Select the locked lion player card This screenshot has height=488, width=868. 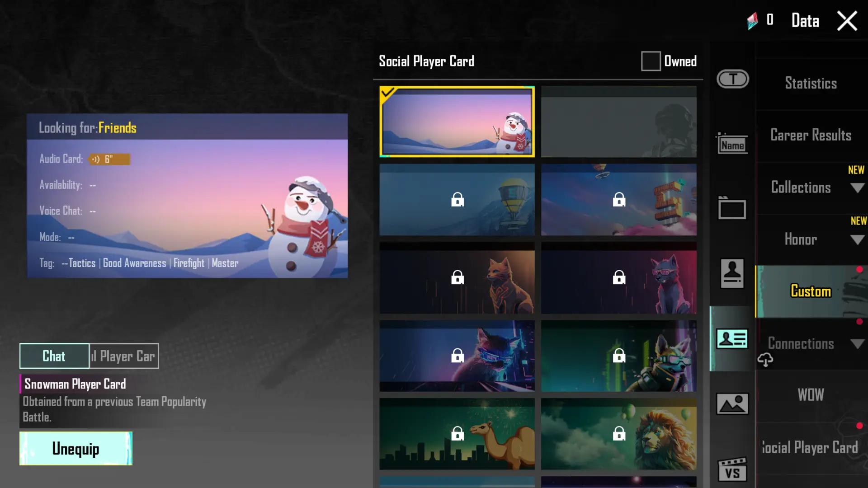pyautogui.click(x=619, y=434)
